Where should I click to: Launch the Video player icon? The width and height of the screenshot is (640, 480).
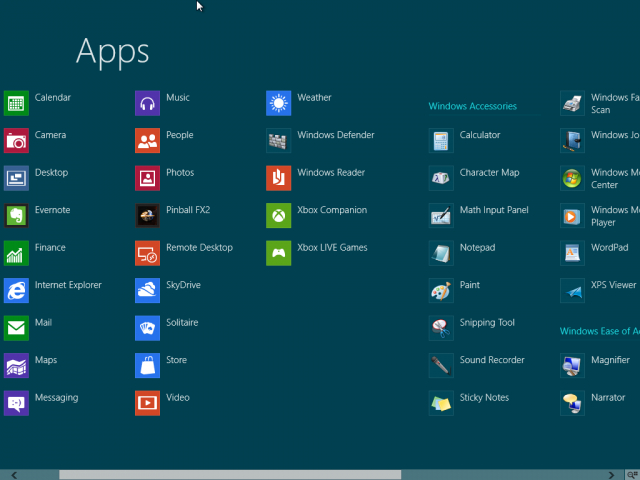coord(147,403)
